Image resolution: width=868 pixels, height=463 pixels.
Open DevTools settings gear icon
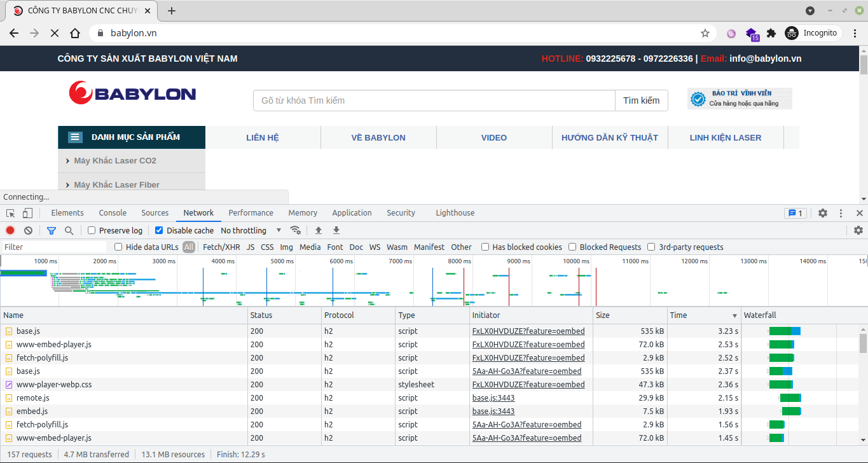[823, 213]
